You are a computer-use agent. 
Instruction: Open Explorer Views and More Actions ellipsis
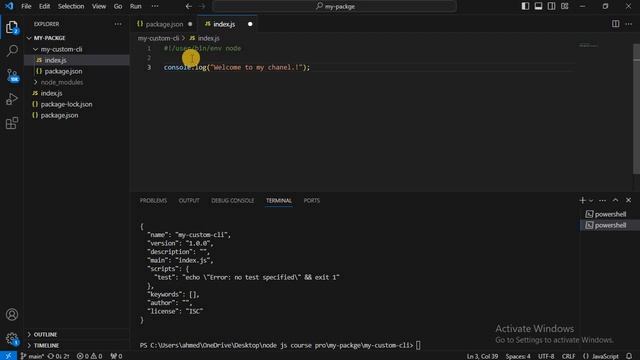[x=118, y=24]
